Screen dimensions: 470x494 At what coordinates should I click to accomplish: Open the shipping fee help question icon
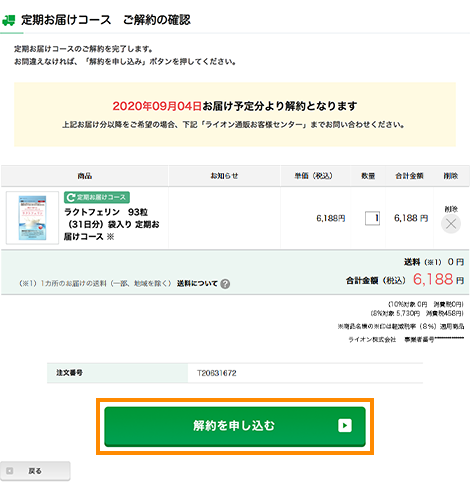[x=225, y=284]
